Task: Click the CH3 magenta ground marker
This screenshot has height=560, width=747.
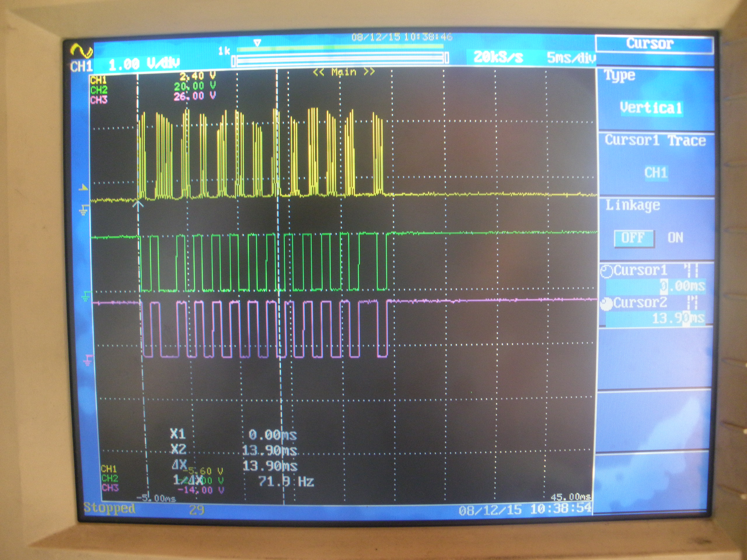Action: pos(88,360)
